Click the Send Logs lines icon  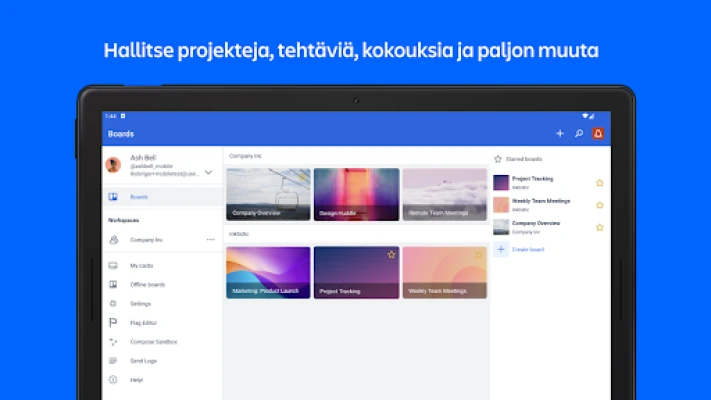point(113,360)
